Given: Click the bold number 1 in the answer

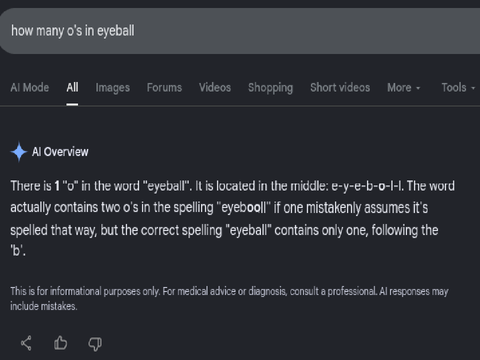Looking at the screenshot, I should (57, 186).
